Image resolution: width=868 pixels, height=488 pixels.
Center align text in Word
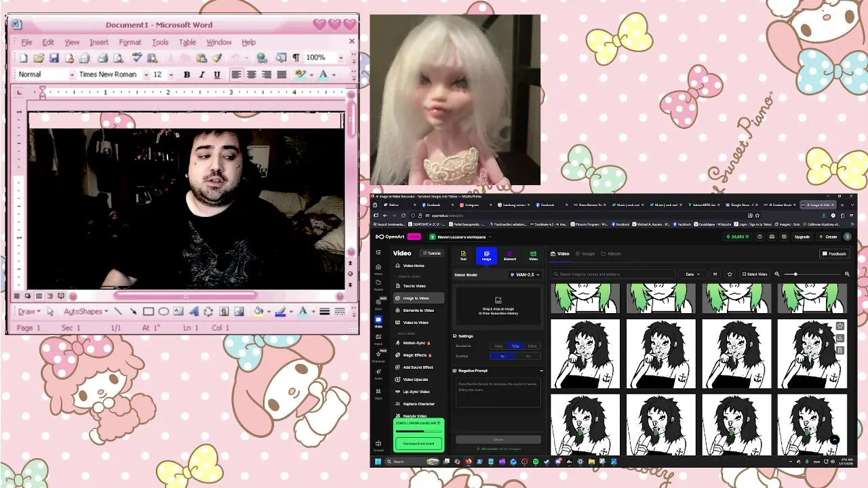(251, 75)
